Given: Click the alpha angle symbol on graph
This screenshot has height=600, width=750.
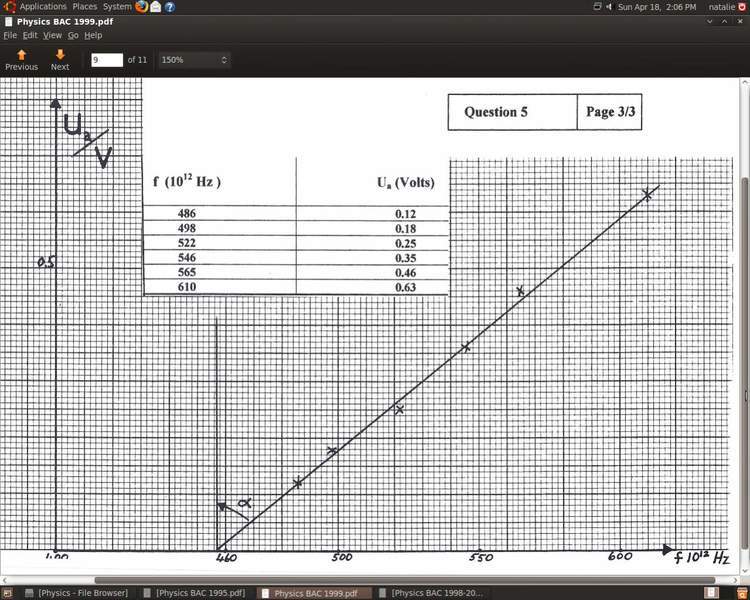Looking at the screenshot, I should [245, 503].
